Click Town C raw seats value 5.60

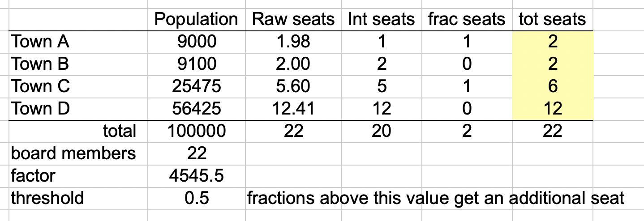(x=293, y=87)
